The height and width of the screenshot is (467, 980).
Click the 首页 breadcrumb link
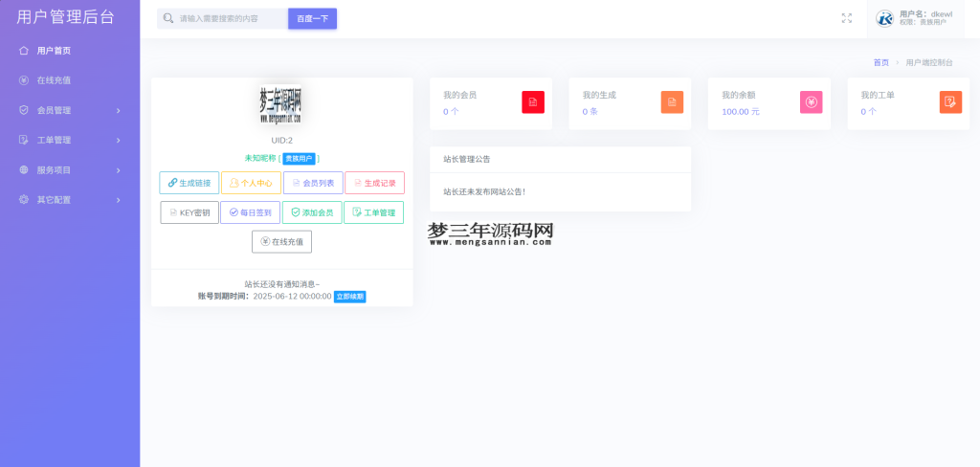[881, 62]
